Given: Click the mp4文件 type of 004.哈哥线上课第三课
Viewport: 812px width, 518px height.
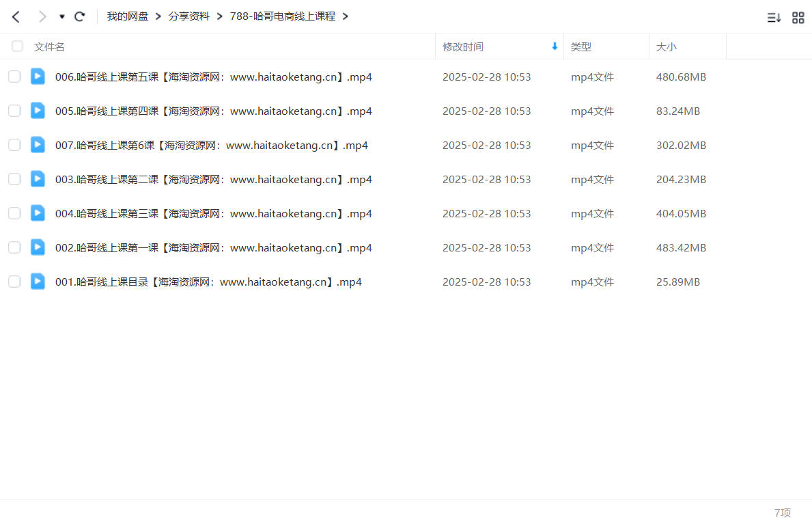Looking at the screenshot, I should coord(592,214).
